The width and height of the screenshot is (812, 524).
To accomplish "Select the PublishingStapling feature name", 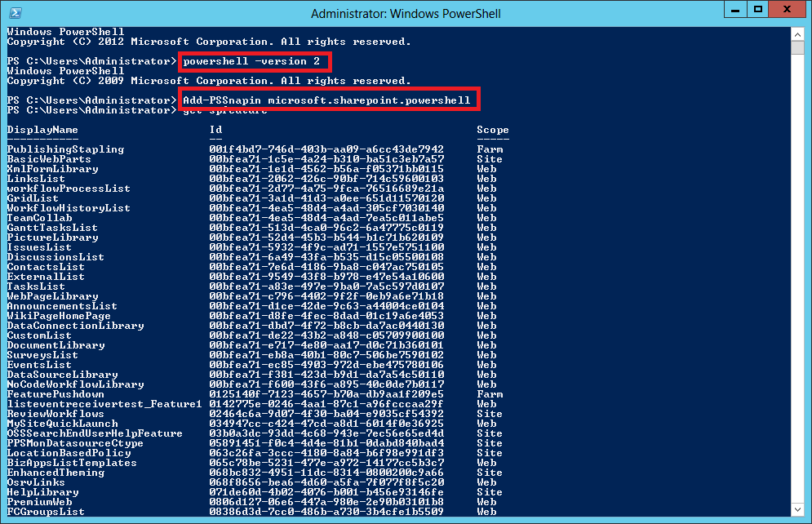I will (66, 149).
